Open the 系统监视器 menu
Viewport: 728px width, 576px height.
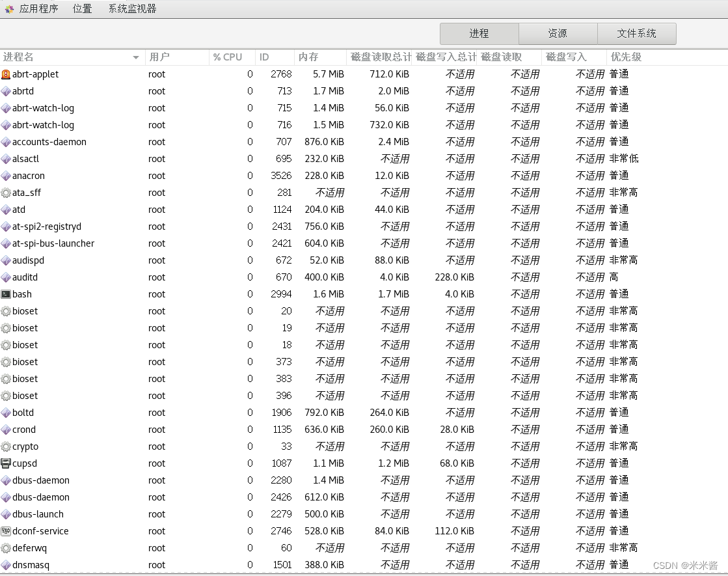(132, 9)
